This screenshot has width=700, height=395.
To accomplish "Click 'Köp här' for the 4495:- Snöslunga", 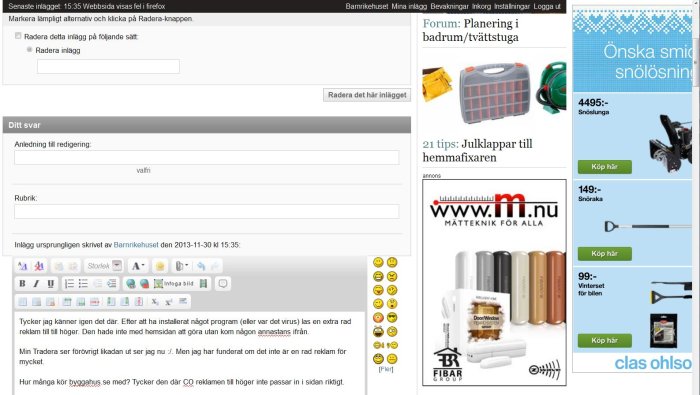I will click(604, 167).
